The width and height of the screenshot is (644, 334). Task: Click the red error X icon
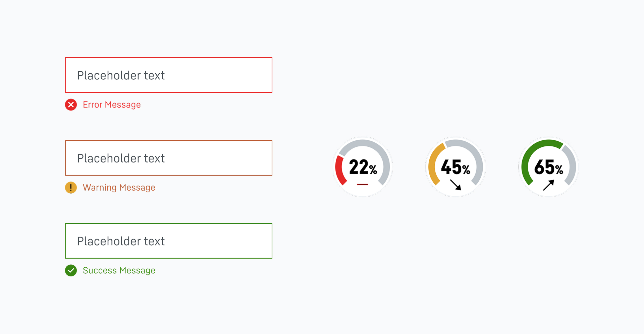71,105
